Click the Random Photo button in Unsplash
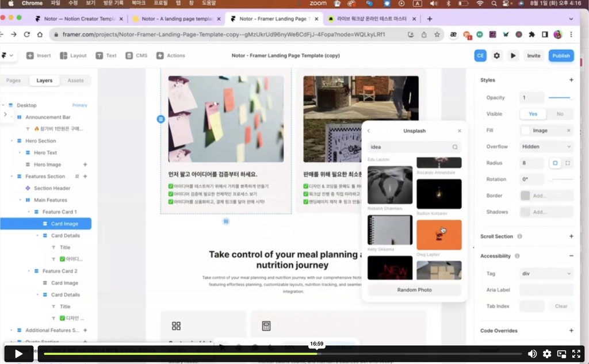This screenshot has width=589, height=364. point(414,289)
